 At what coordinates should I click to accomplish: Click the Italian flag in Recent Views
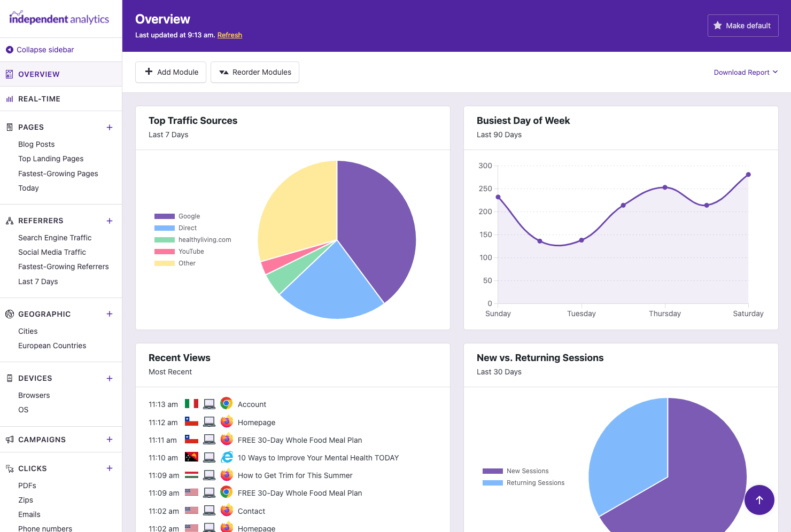(x=191, y=403)
